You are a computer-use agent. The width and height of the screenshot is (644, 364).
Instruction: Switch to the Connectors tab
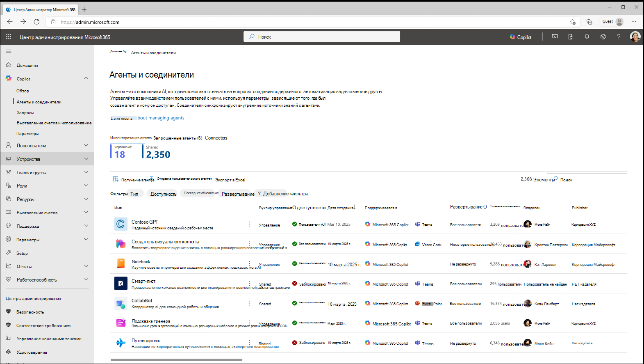coord(216,138)
